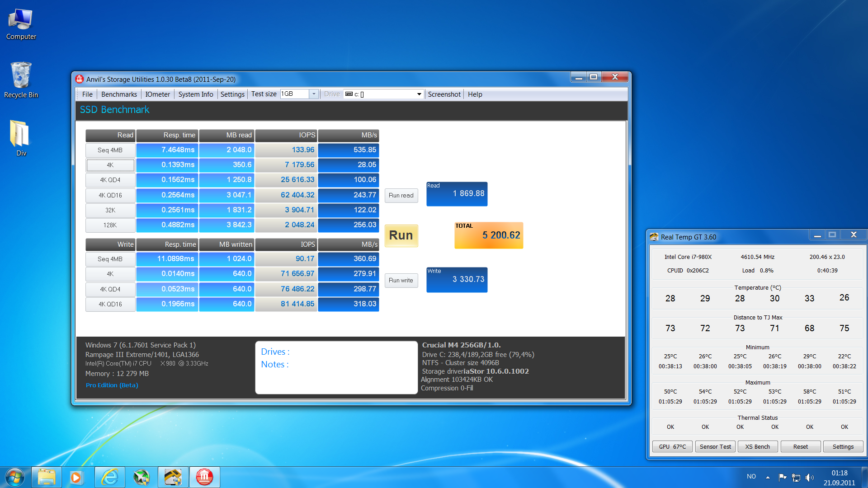The width and height of the screenshot is (868, 488).
Task: Click XS Bench button
Action: [758, 446]
